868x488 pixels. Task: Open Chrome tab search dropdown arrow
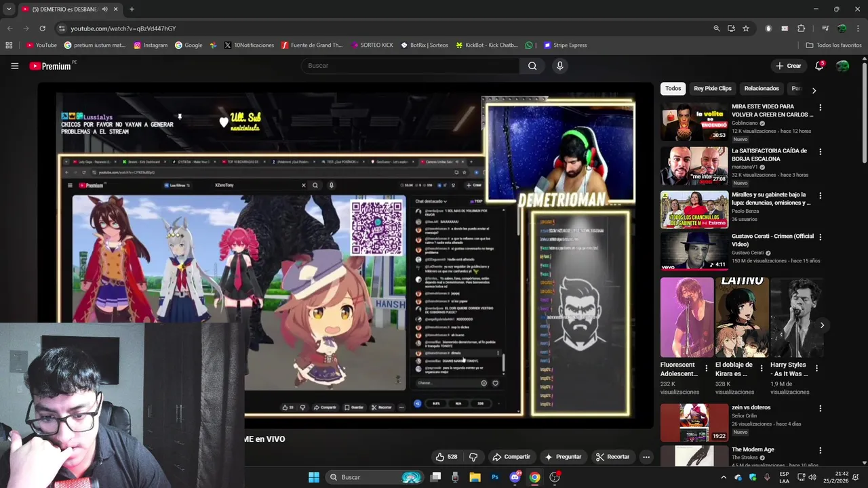pyautogui.click(x=9, y=9)
